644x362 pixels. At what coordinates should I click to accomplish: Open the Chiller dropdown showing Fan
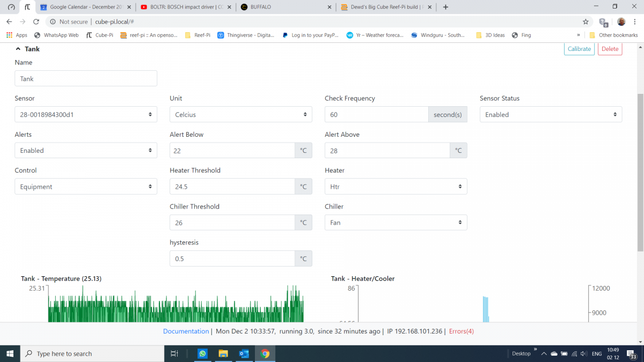396,223
